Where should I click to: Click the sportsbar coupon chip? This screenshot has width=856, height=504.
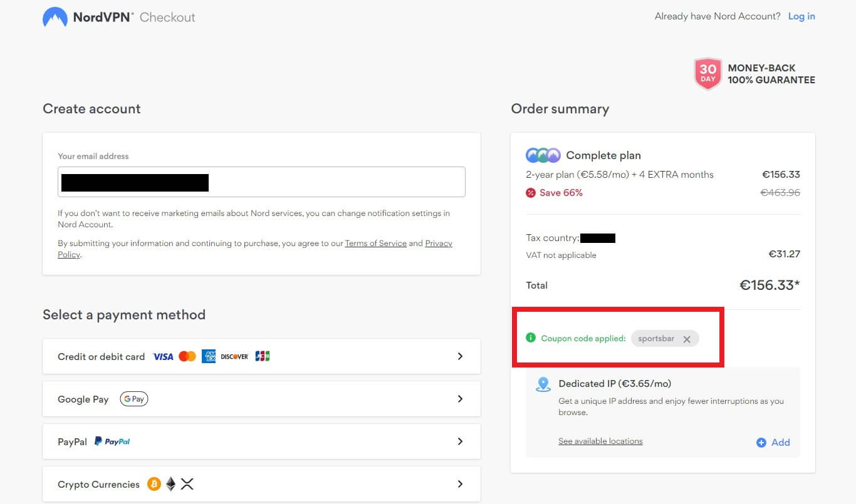point(665,339)
